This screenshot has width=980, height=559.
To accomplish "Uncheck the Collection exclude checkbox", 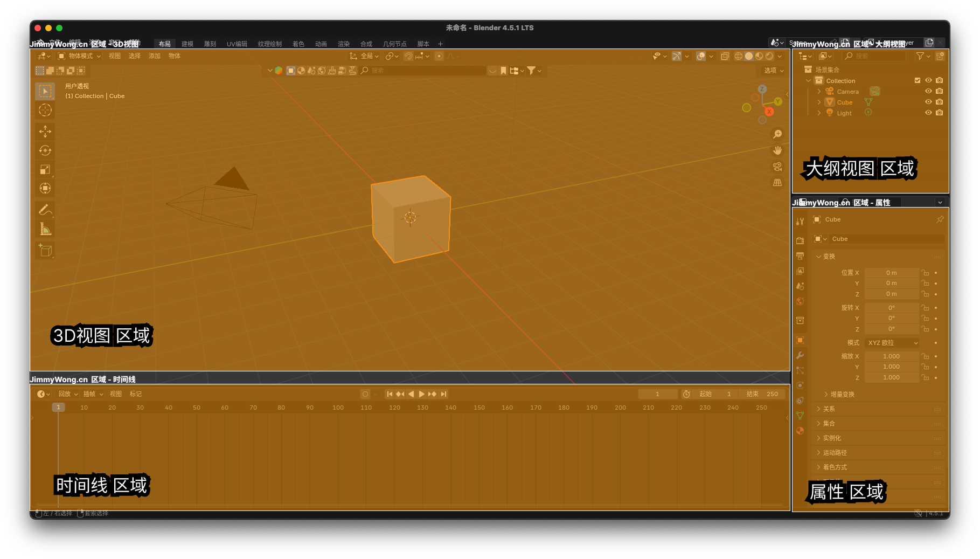I will click(x=918, y=80).
